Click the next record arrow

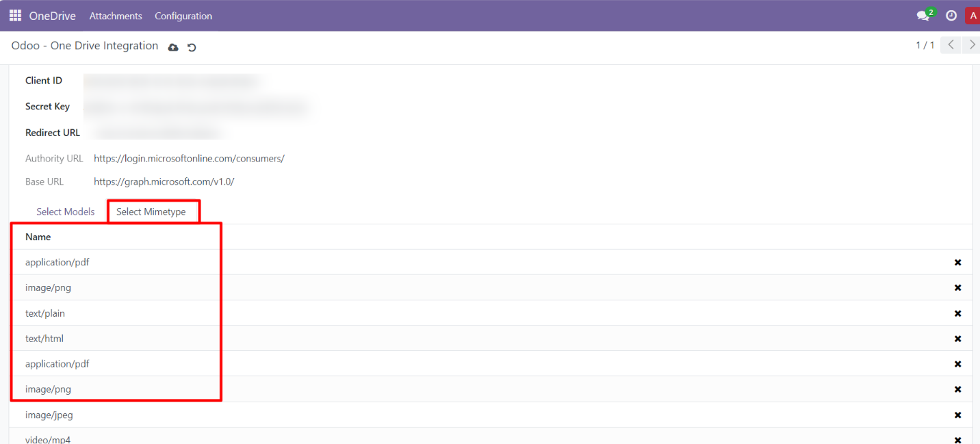[x=971, y=44]
